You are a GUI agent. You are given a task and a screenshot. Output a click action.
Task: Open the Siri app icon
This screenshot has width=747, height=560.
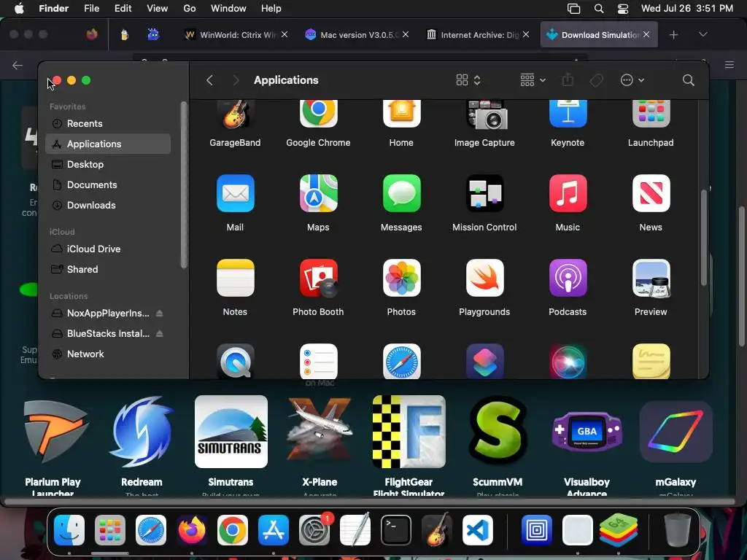click(x=568, y=361)
